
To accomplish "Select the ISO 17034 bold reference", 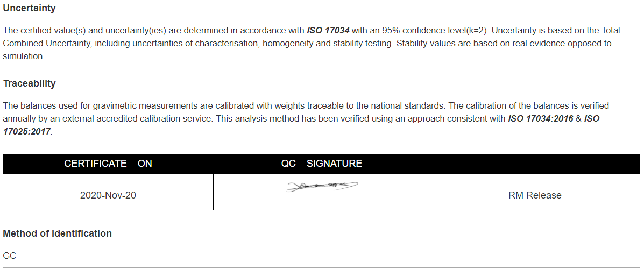I will [328, 30].
